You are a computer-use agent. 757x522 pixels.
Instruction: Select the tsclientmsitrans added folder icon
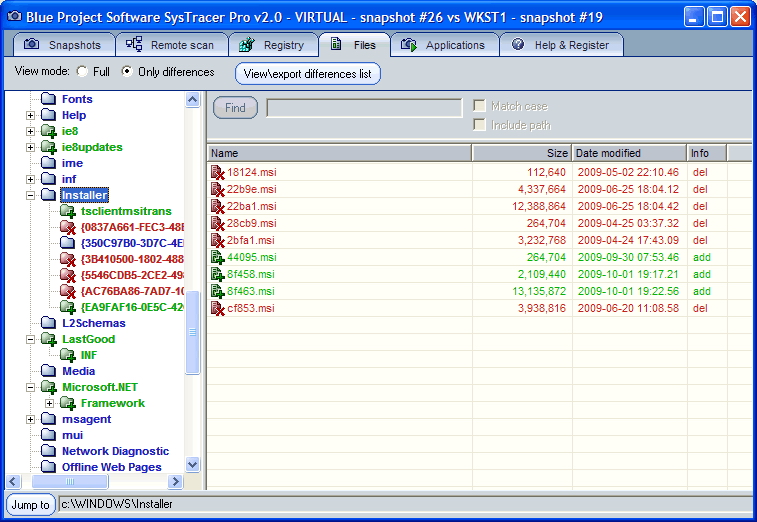tap(67, 211)
